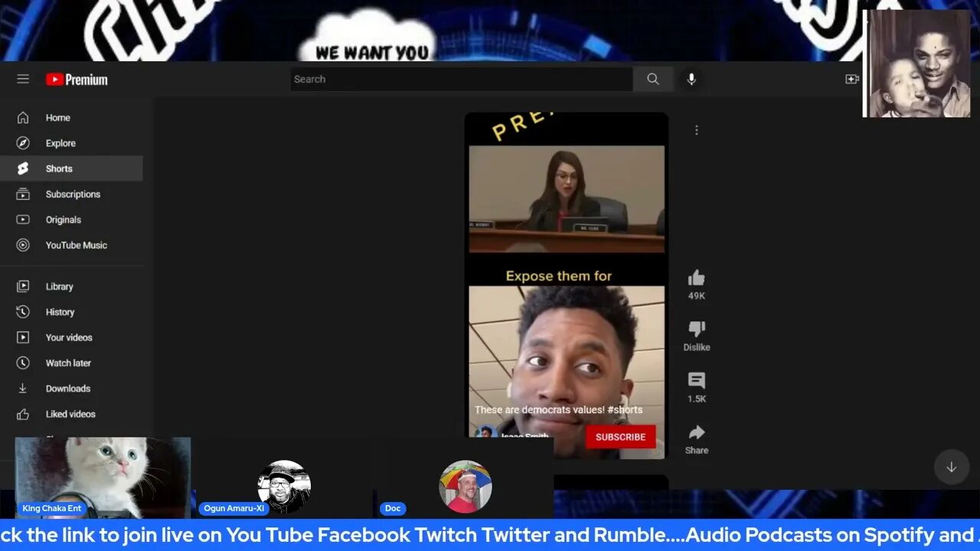This screenshot has height=551, width=980.
Task: Click the kitten webcam thumbnail
Action: pos(103,478)
